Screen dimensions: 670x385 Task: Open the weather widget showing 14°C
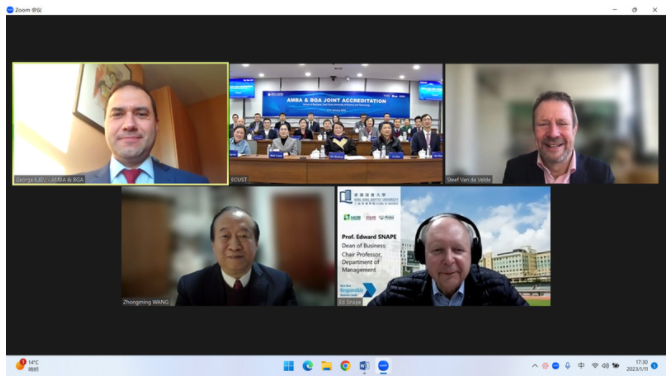[27, 365]
